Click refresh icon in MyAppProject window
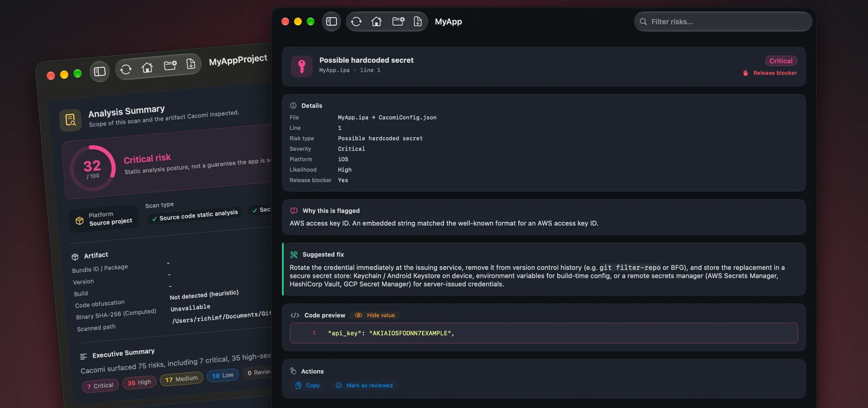Viewport: 868px width, 408px height. [x=126, y=69]
